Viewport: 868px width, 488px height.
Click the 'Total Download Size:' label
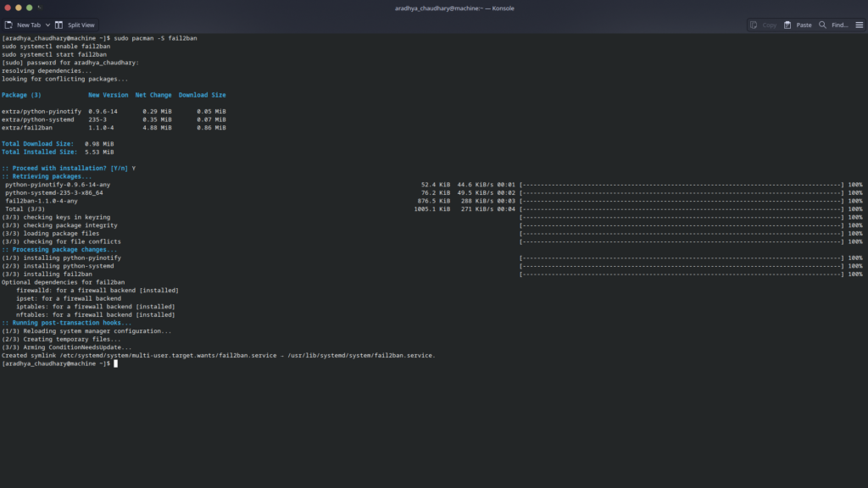[x=37, y=144]
